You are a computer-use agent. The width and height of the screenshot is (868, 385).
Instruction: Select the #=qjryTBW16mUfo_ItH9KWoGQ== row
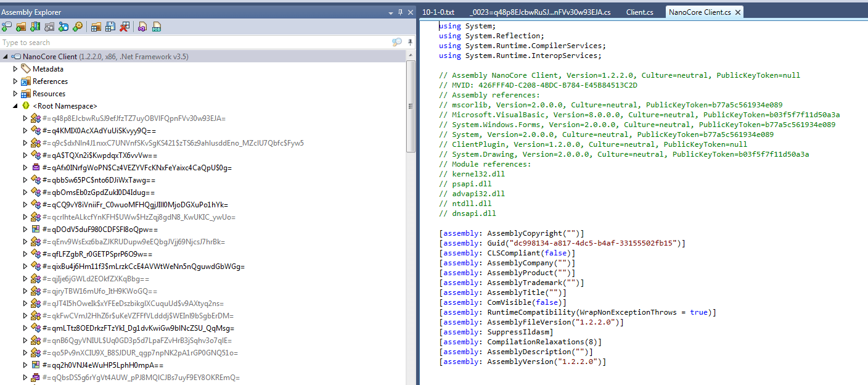pos(203,291)
